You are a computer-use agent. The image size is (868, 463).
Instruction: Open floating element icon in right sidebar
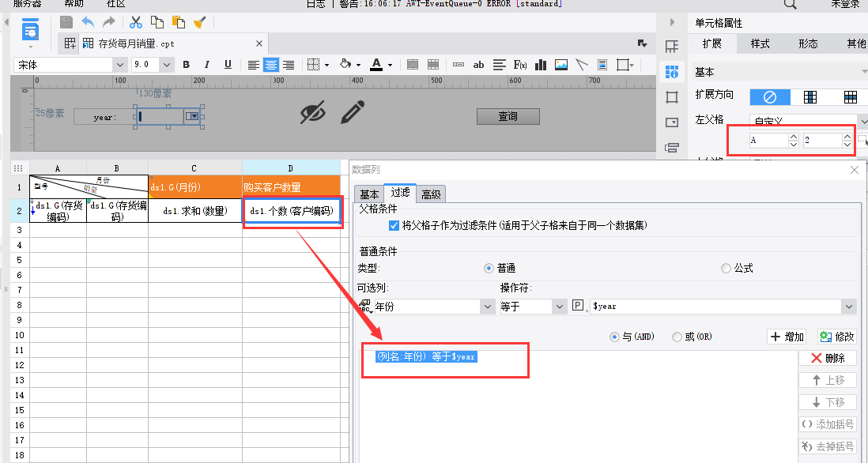pyautogui.click(x=672, y=97)
